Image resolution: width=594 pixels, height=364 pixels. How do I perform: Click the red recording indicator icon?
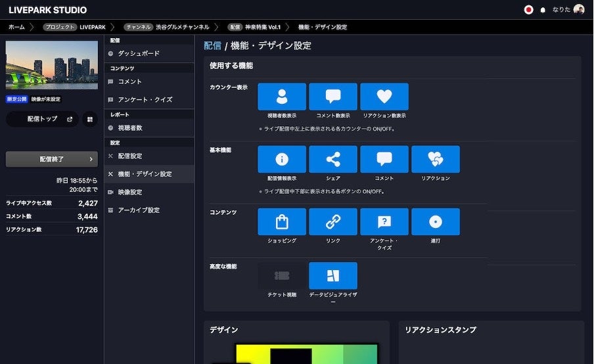528,10
